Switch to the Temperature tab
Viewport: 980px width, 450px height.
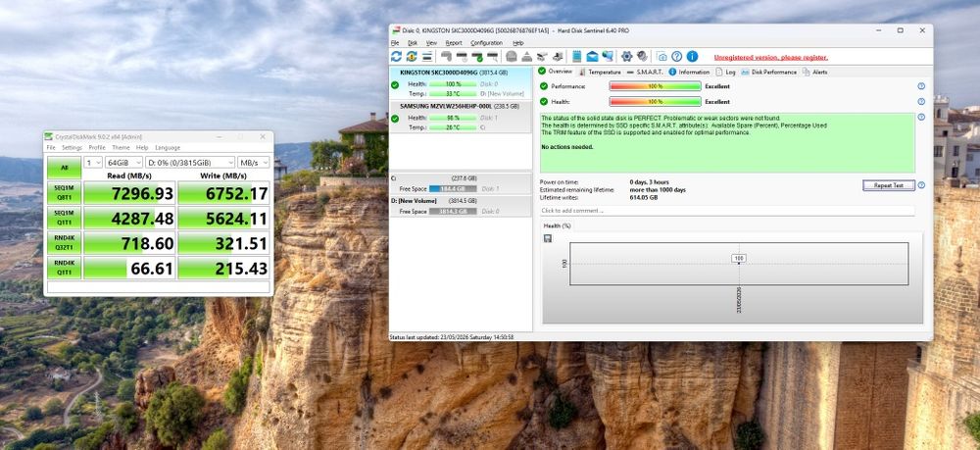pyautogui.click(x=600, y=72)
